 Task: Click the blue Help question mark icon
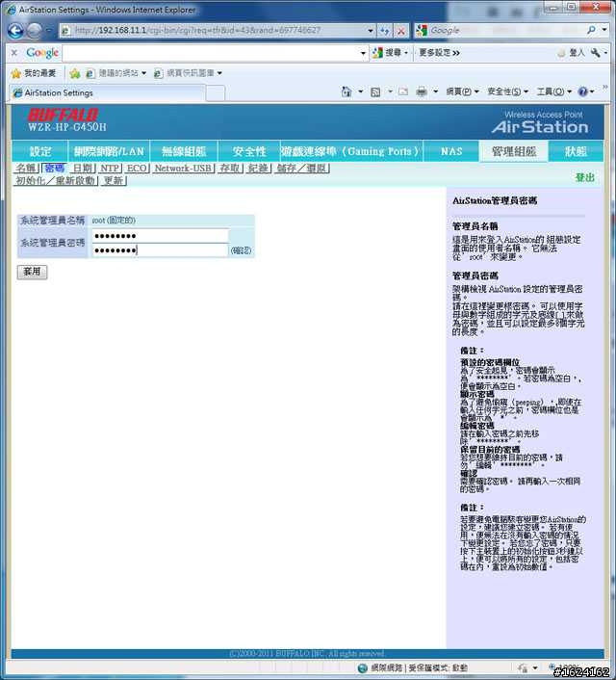[x=583, y=92]
